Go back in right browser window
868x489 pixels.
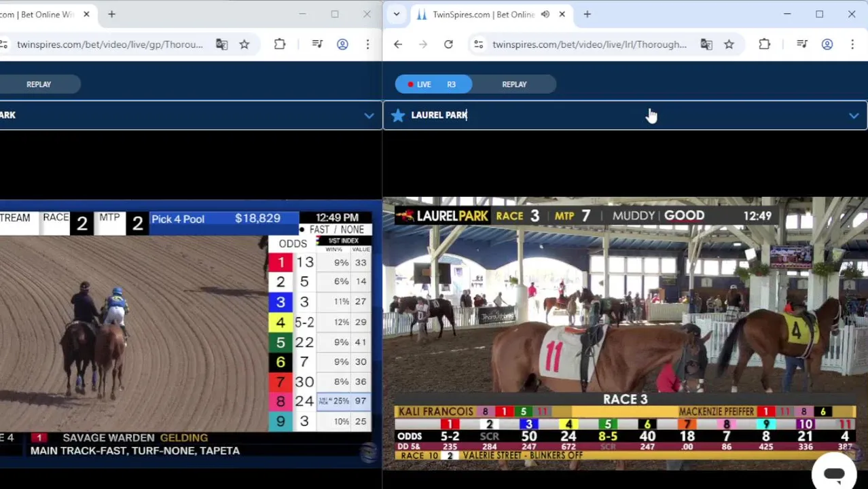(398, 44)
